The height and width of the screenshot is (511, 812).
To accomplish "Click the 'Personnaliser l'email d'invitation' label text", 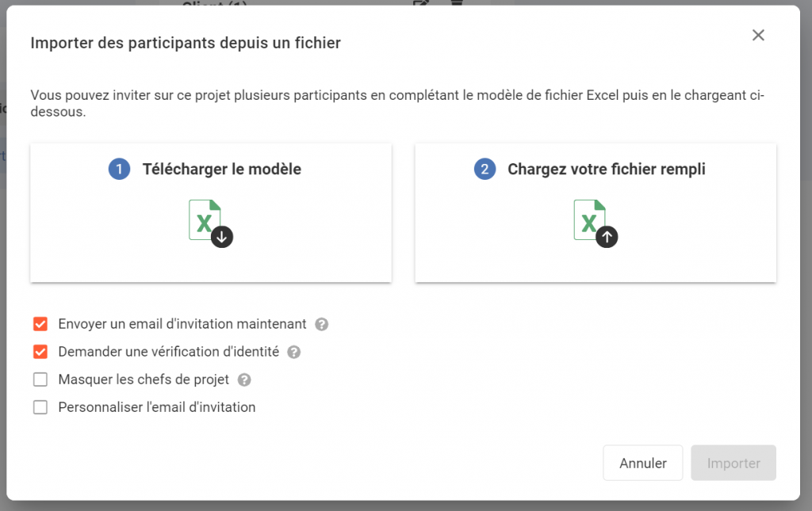I will pyautogui.click(x=157, y=407).
